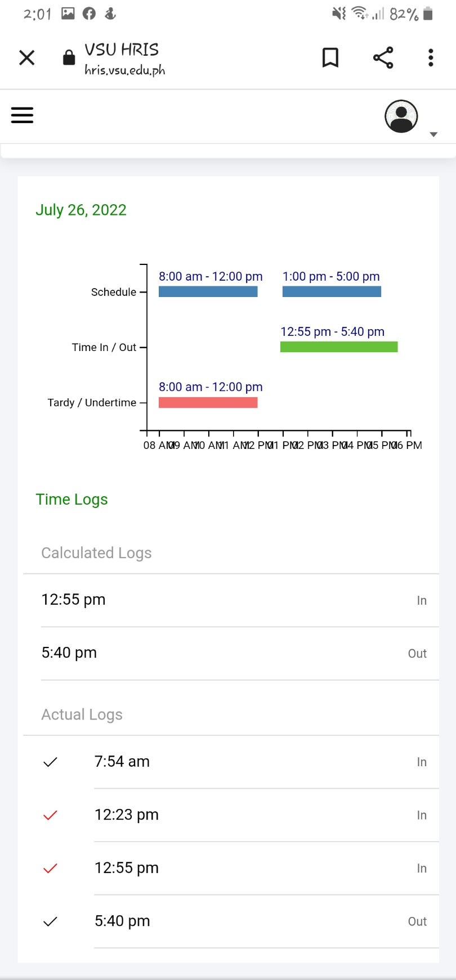This screenshot has width=456, height=980.
Task: Toggle the red checkmark beside 12:23 pm
Action: click(x=51, y=815)
